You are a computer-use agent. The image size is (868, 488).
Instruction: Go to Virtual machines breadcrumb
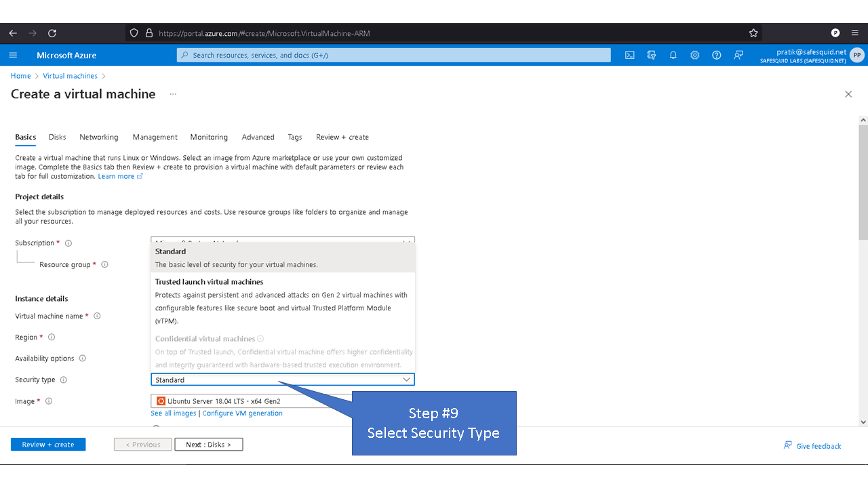pos(71,76)
